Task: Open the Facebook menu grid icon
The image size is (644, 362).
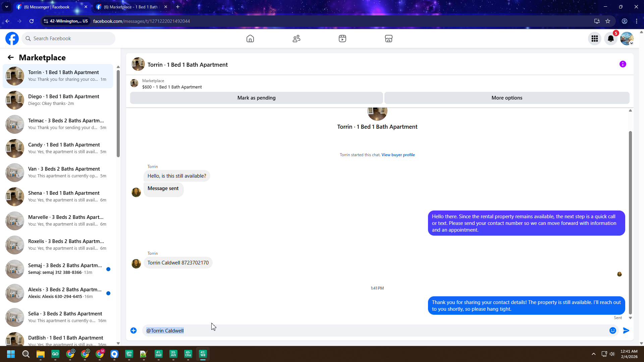Action: (x=594, y=39)
